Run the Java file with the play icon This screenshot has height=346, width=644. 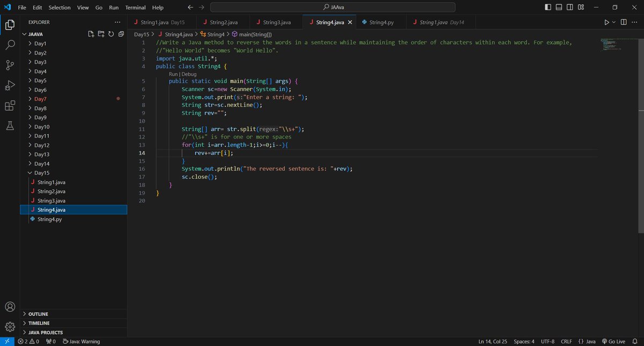pos(606,23)
